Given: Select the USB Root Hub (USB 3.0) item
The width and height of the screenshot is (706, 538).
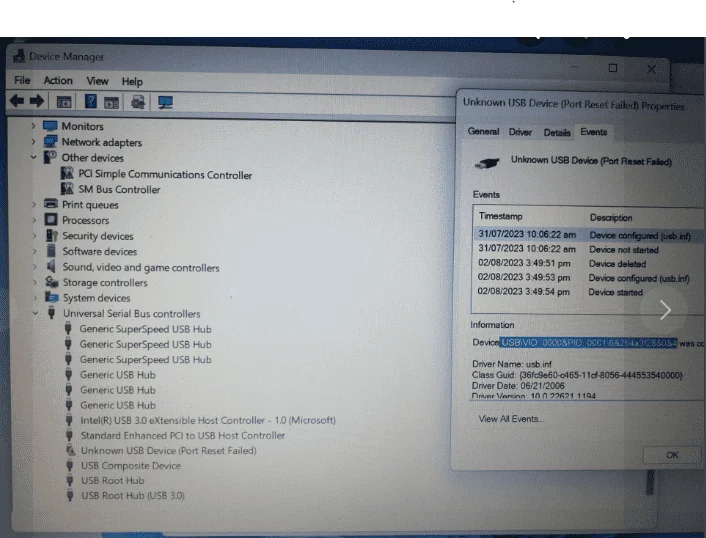Looking at the screenshot, I should click(x=133, y=495).
